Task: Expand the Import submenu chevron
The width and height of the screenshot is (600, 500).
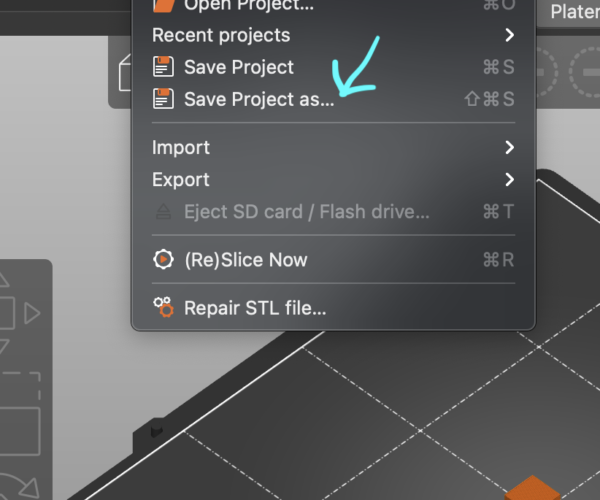Action: 509,147
